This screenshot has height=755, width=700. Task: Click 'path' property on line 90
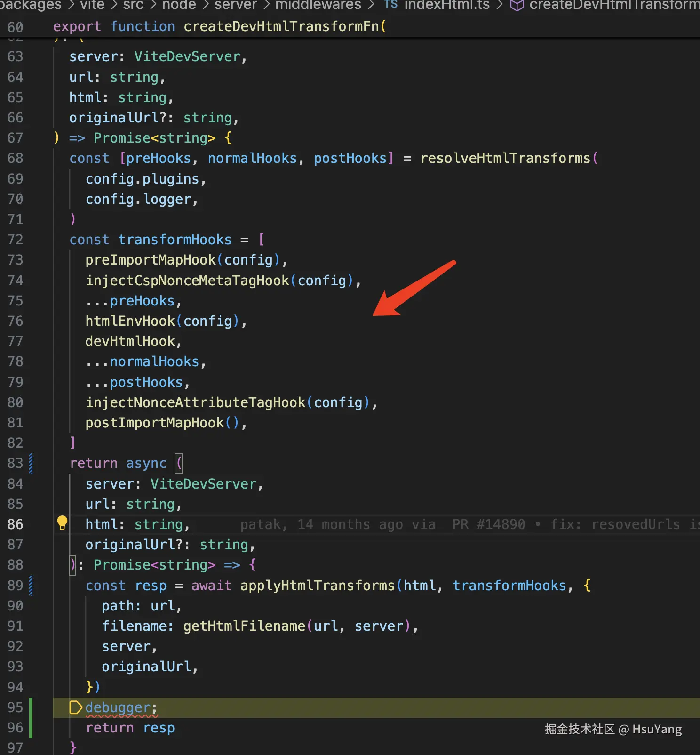point(118,606)
